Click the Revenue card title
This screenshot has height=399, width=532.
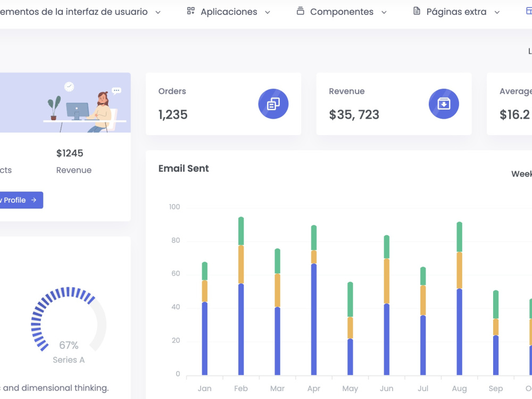(x=347, y=92)
